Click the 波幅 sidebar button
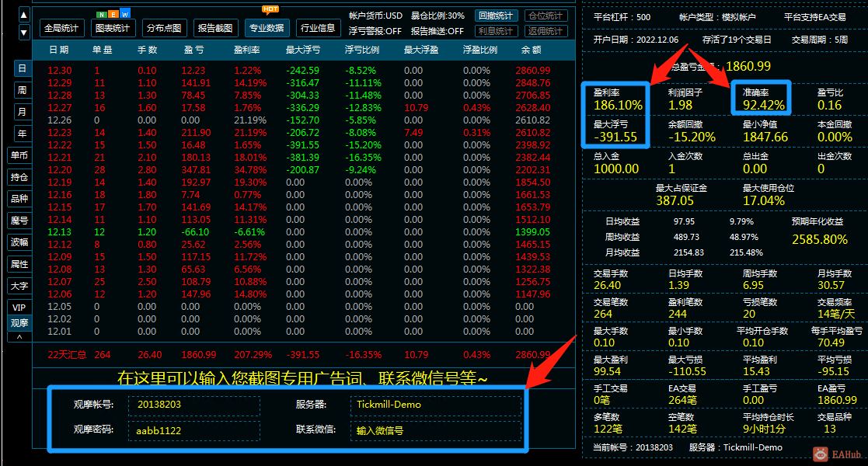 click(x=19, y=242)
